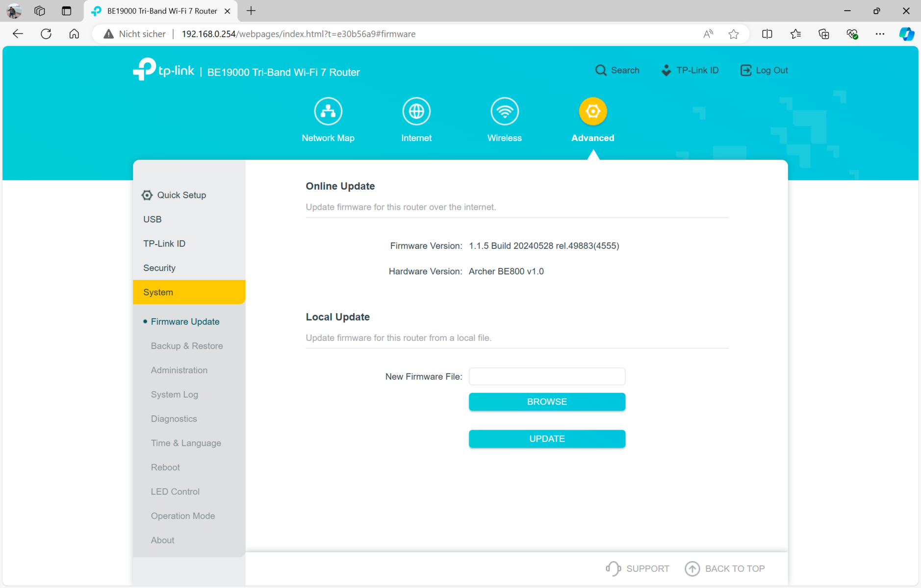The height and width of the screenshot is (588, 921).
Task: Open the Internet globe icon
Action: [416, 111]
